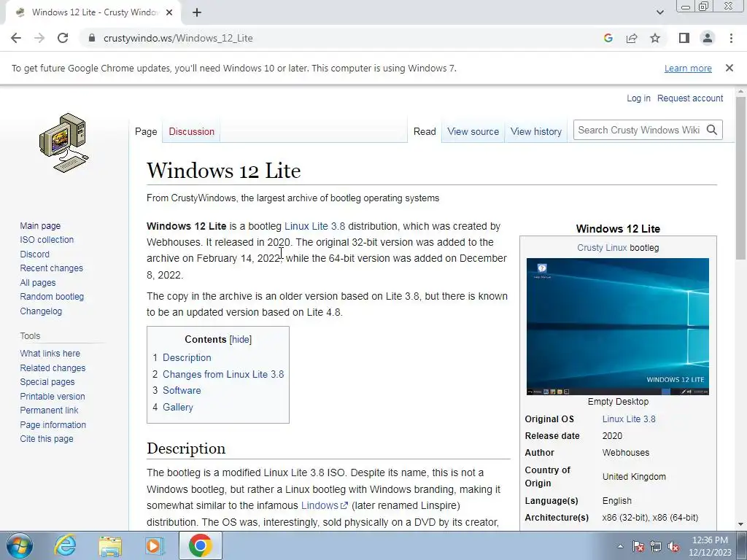747x560 pixels.
Task: Open a new browser tab
Action: point(197,13)
